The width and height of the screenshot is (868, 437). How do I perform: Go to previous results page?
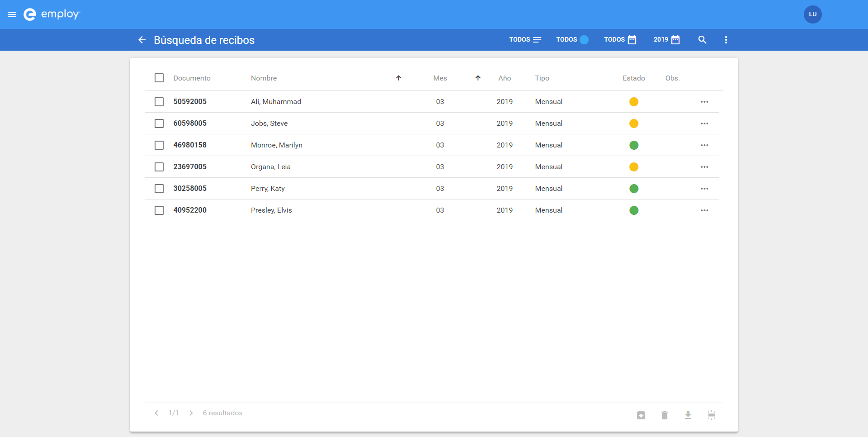pyautogui.click(x=156, y=413)
